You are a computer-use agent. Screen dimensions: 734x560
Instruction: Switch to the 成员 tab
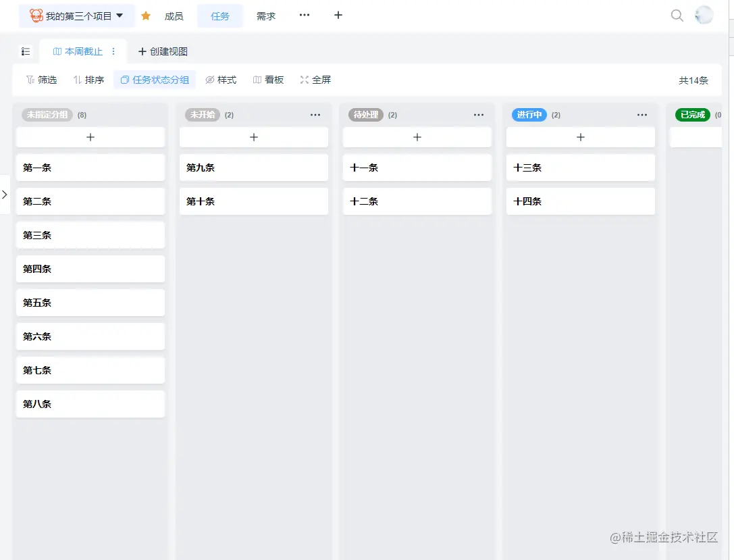174,16
